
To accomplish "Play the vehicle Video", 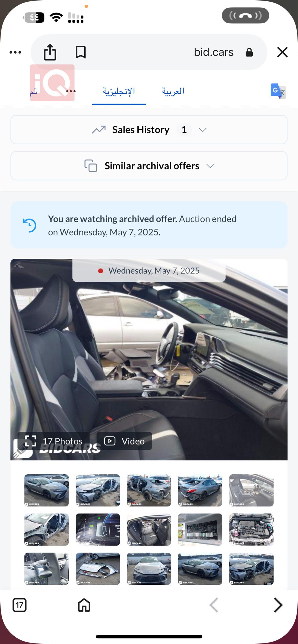I will tap(124, 441).
